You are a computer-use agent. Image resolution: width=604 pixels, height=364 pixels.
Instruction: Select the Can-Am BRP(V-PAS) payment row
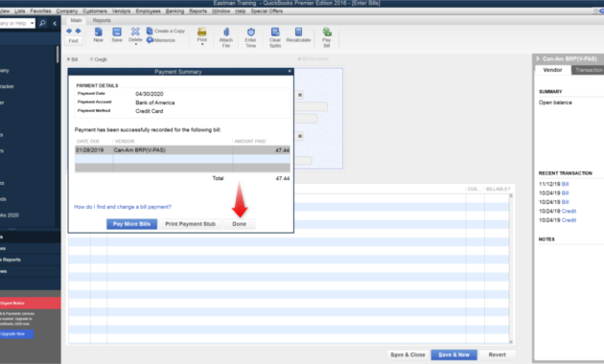(x=182, y=150)
